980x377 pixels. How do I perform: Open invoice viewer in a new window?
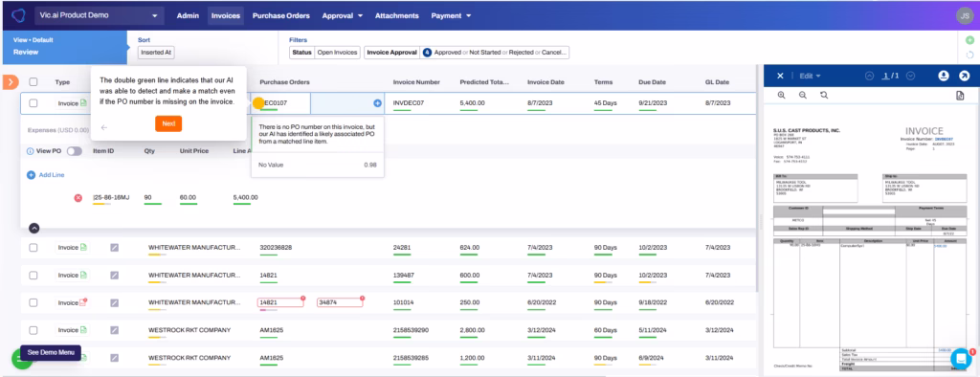(965, 76)
